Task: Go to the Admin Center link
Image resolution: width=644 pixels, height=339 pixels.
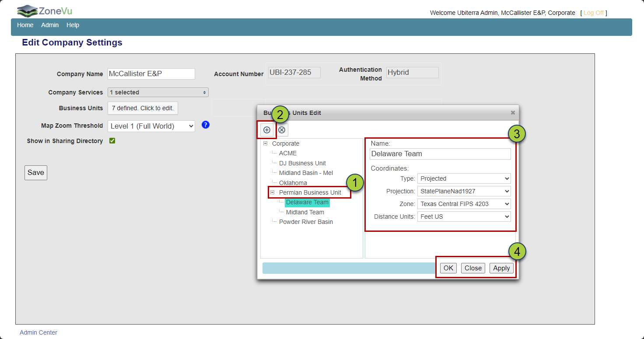Action: pos(38,332)
